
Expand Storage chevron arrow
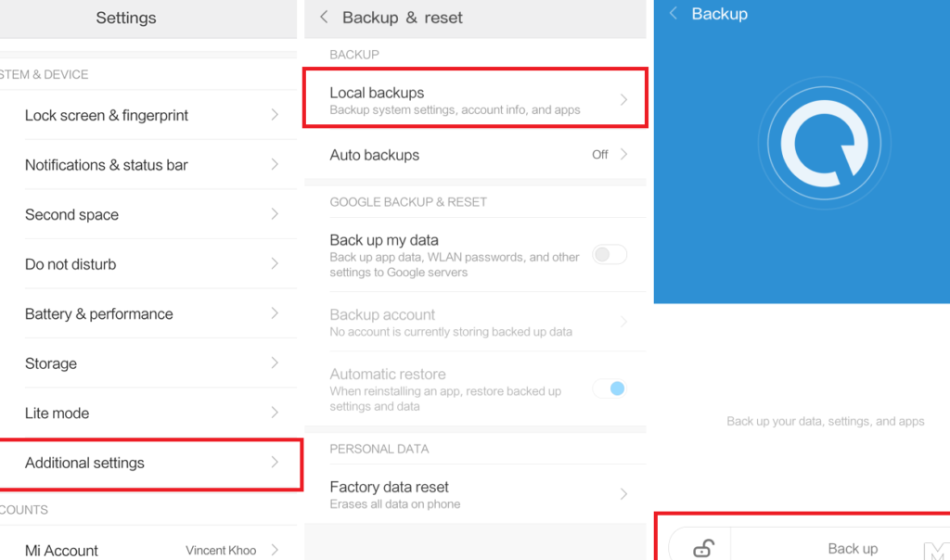pyautogui.click(x=275, y=363)
